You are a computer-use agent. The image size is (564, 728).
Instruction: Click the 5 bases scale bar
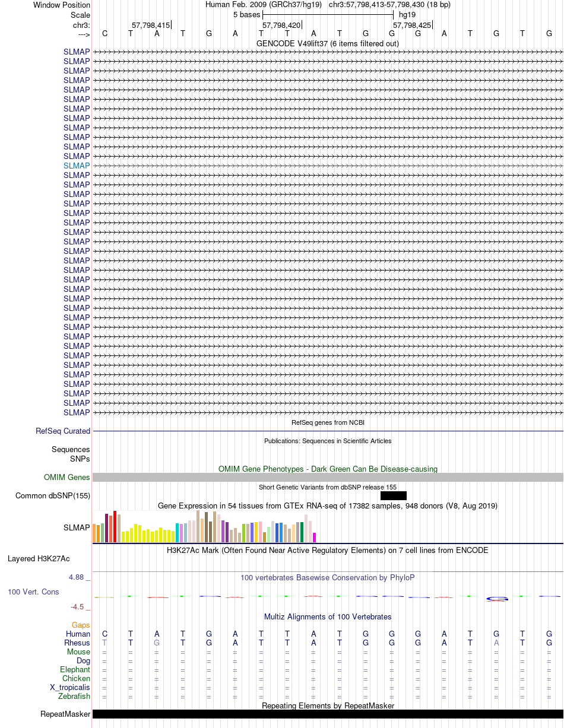(x=328, y=14)
